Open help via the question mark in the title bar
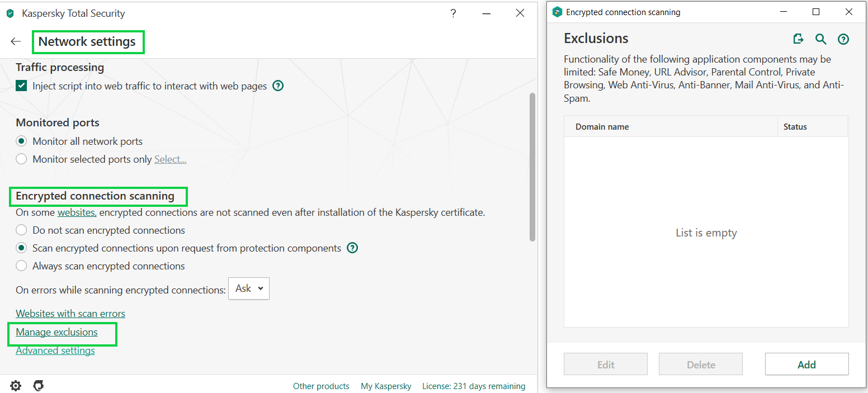The height and width of the screenshot is (393, 868). (453, 13)
